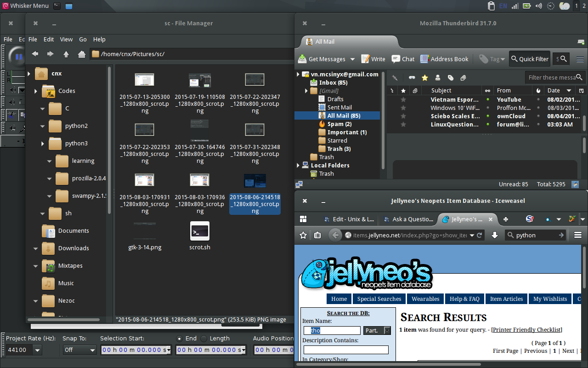This screenshot has width=588, height=368.
Task: Collapse the cnx folder tree
Action: pyautogui.click(x=29, y=74)
